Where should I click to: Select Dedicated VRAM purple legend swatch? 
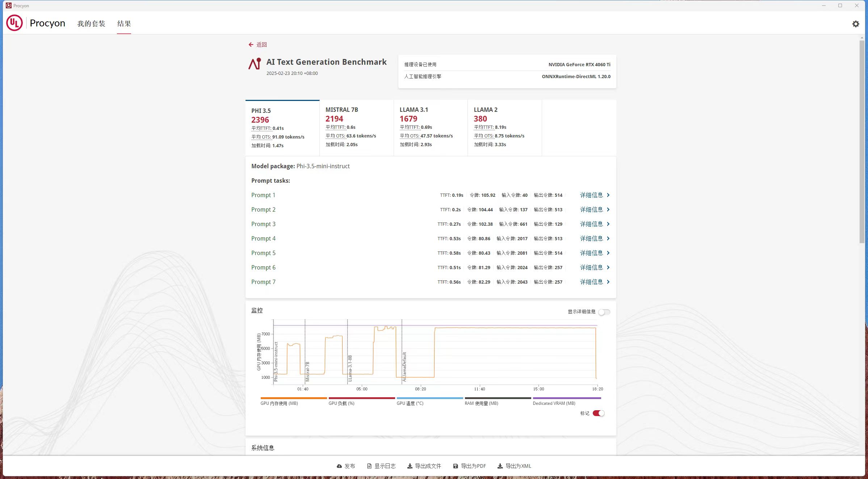(567, 398)
